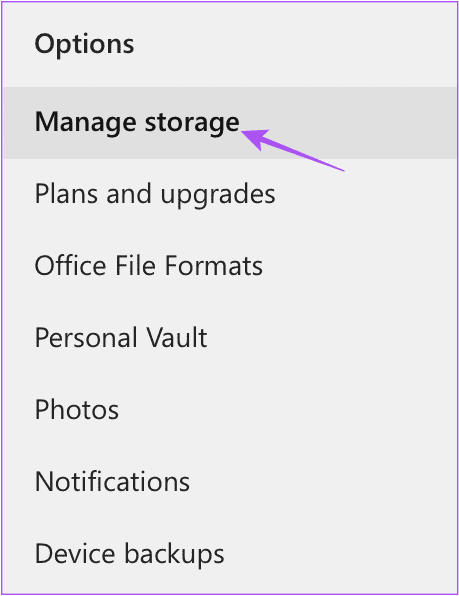
Task: Click the word 'Office' in the options list
Action: click(70, 265)
